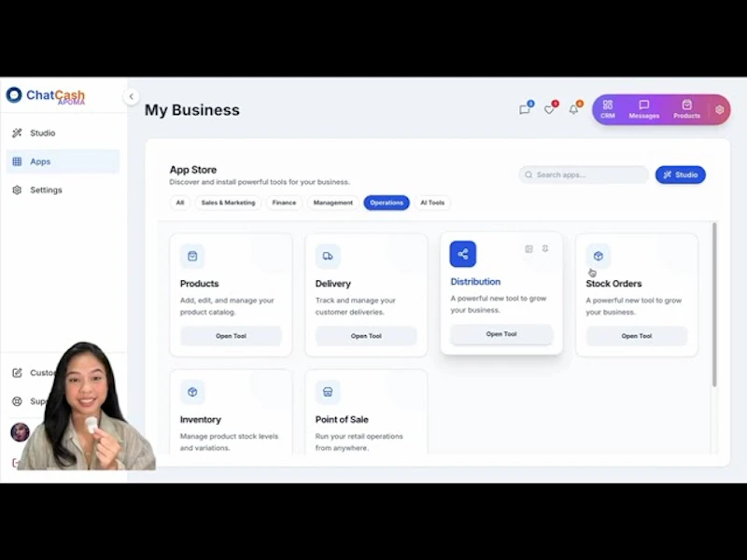Image resolution: width=747 pixels, height=560 pixels.
Task: Open the heart favorites icon
Action: [549, 109]
